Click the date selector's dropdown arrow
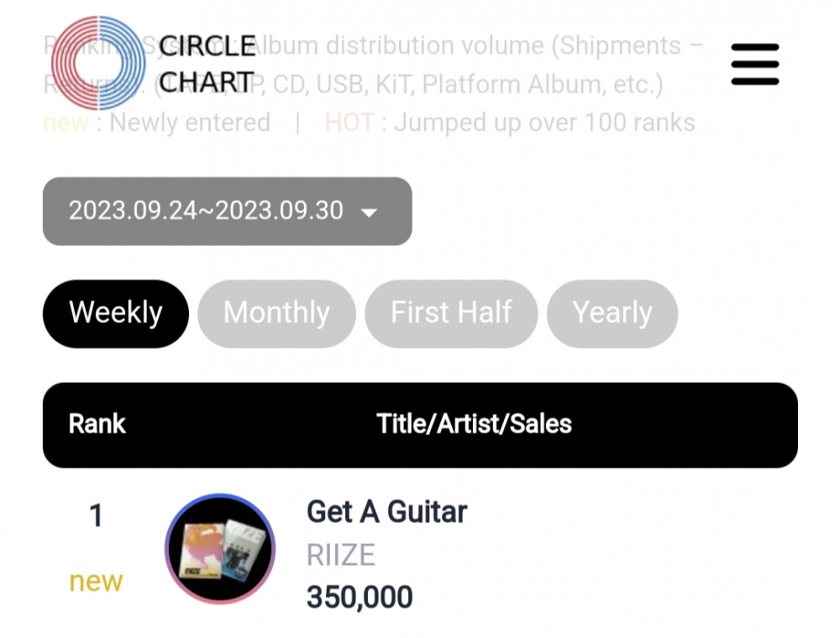The image size is (840, 638). pyautogui.click(x=369, y=212)
